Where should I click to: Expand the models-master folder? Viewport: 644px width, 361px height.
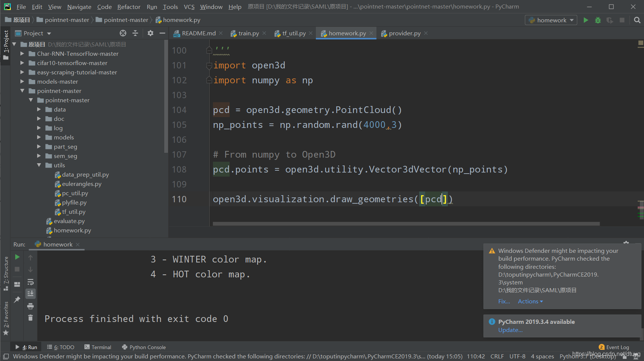coord(22,81)
